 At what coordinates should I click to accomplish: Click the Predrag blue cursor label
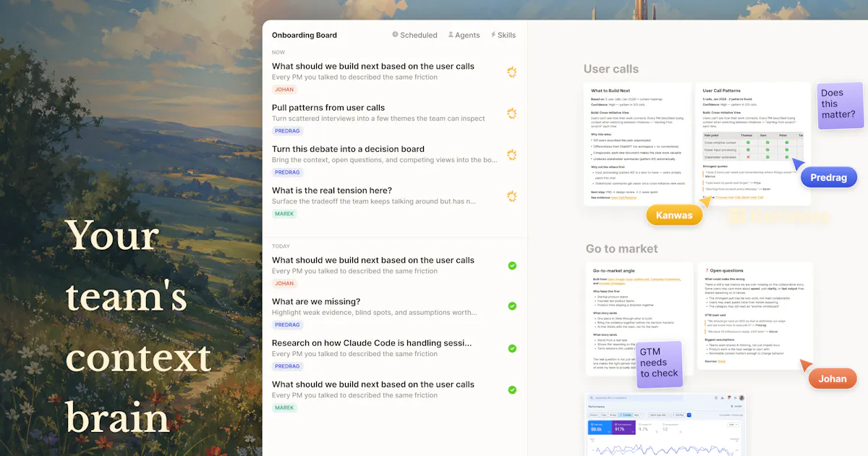tap(829, 177)
